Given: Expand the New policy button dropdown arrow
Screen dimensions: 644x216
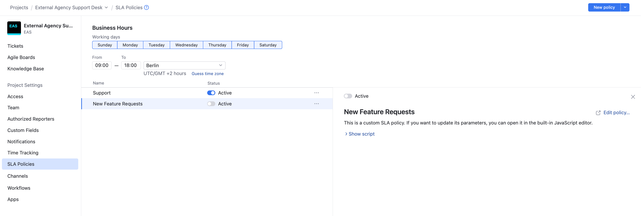Looking at the screenshot, I should coord(625,7).
